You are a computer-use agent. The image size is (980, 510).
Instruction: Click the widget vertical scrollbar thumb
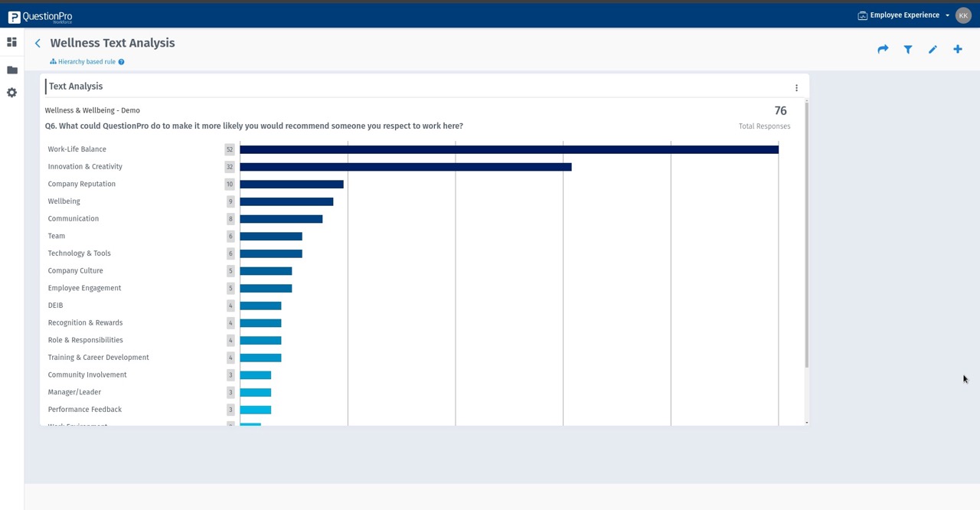pyautogui.click(x=807, y=234)
